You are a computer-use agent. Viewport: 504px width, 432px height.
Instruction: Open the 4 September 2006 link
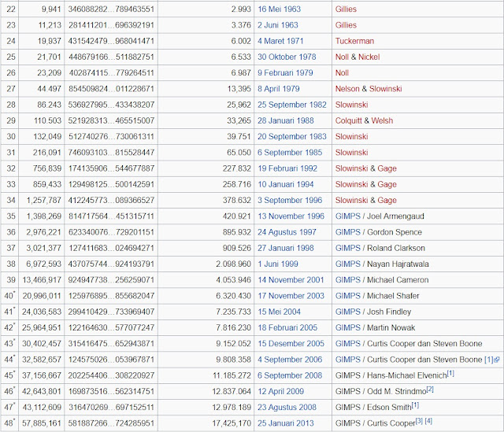coord(290,360)
